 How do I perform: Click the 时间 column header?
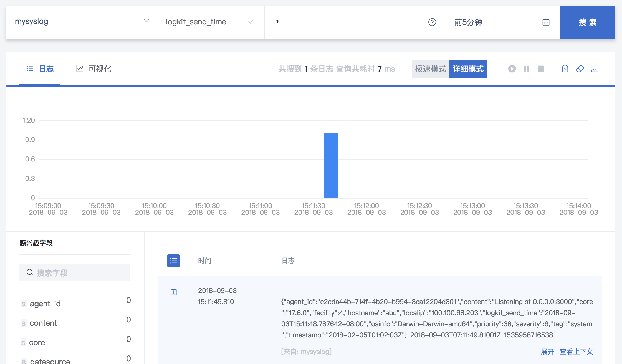tap(205, 261)
